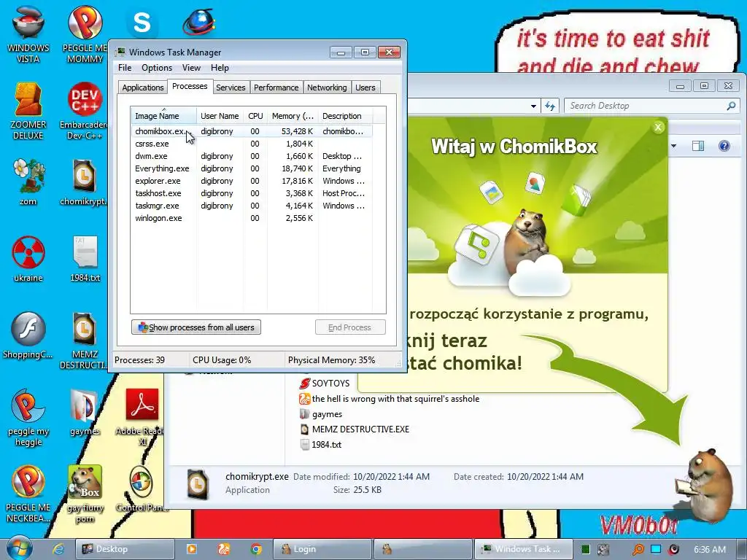747x560 pixels.
Task: Click the Windows Start orb
Action: 20,548
